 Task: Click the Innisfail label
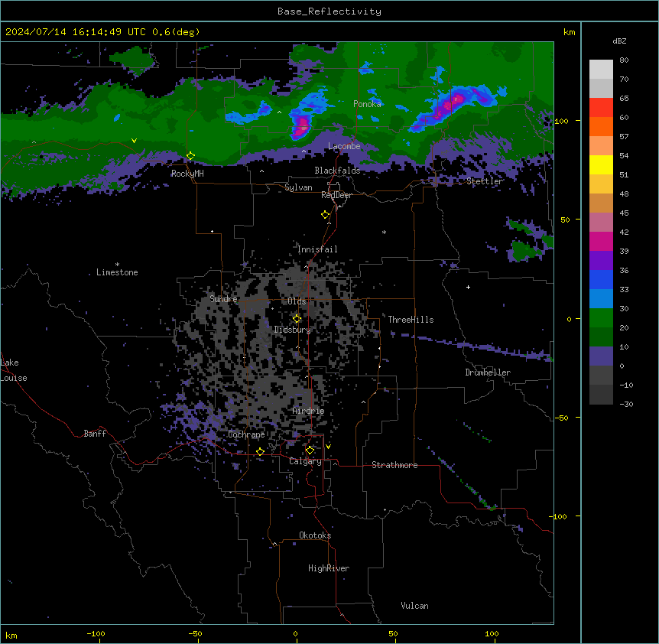(317, 249)
